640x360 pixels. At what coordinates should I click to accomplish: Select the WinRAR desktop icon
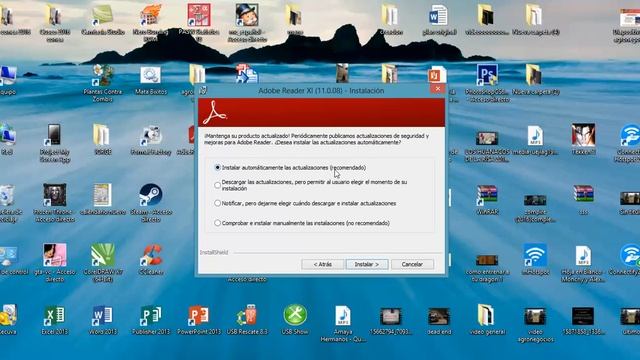coord(487,200)
